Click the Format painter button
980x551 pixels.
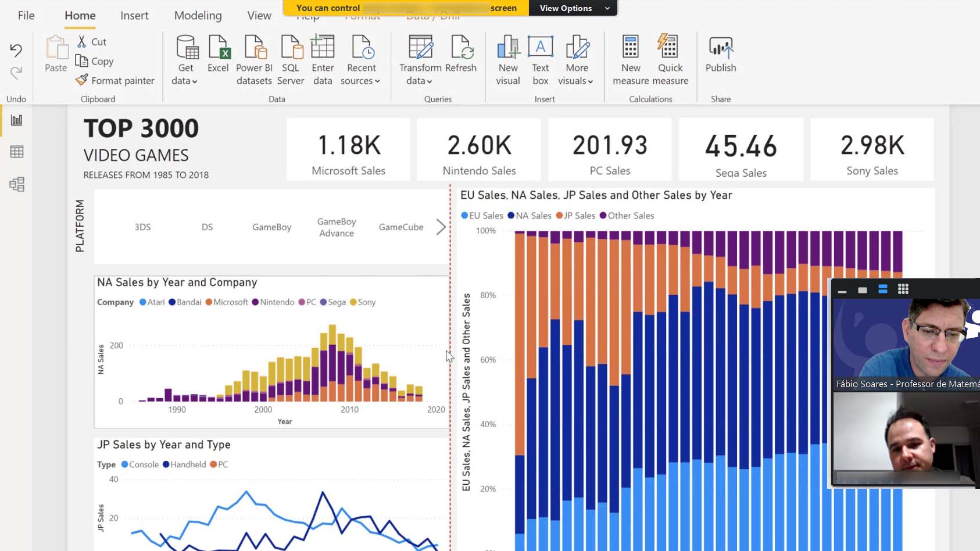click(x=115, y=81)
